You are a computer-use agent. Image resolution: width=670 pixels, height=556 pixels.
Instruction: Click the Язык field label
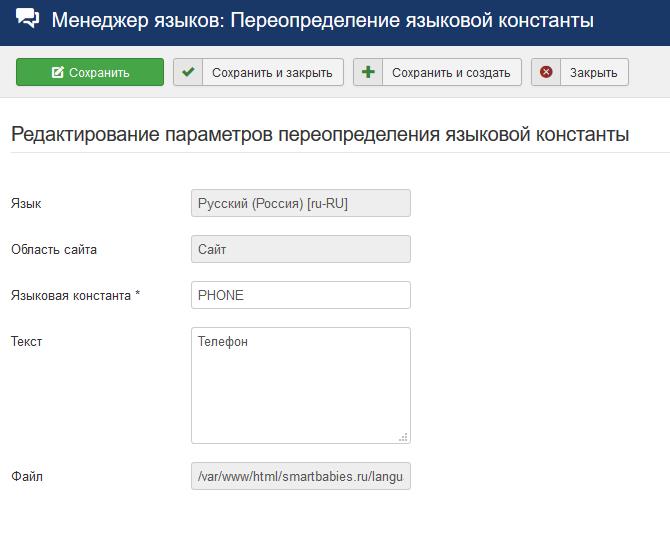pos(26,203)
